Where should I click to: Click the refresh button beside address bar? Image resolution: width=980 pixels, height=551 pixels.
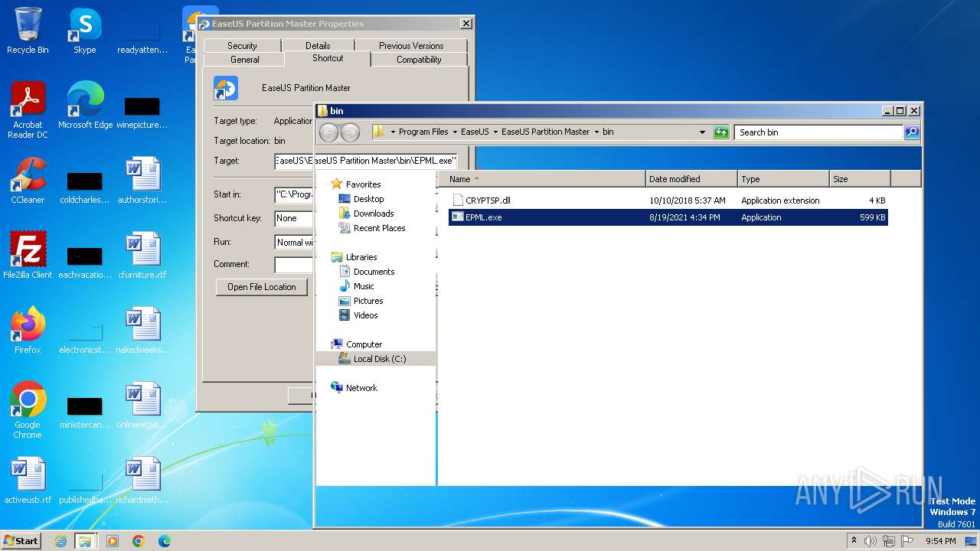pyautogui.click(x=721, y=132)
